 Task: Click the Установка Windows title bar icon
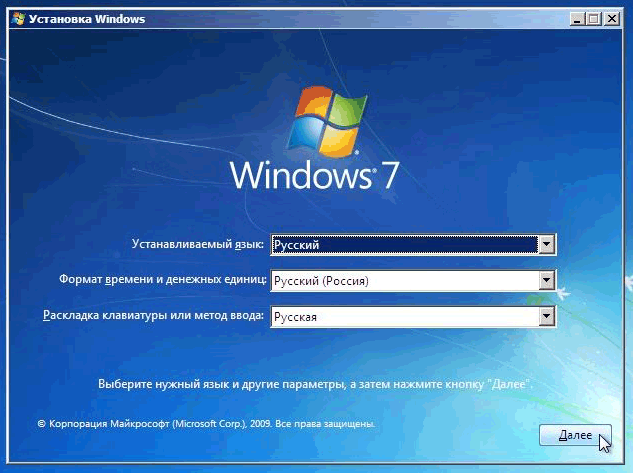pyautogui.click(x=19, y=19)
